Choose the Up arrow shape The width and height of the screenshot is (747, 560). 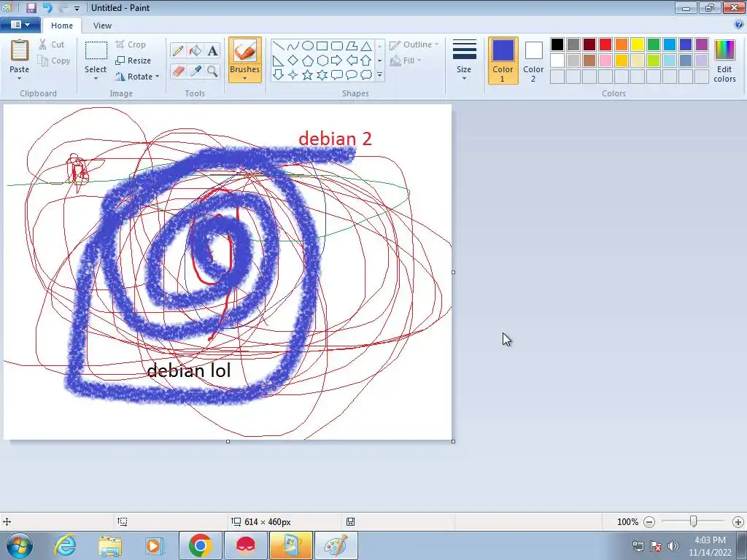pyautogui.click(x=366, y=61)
